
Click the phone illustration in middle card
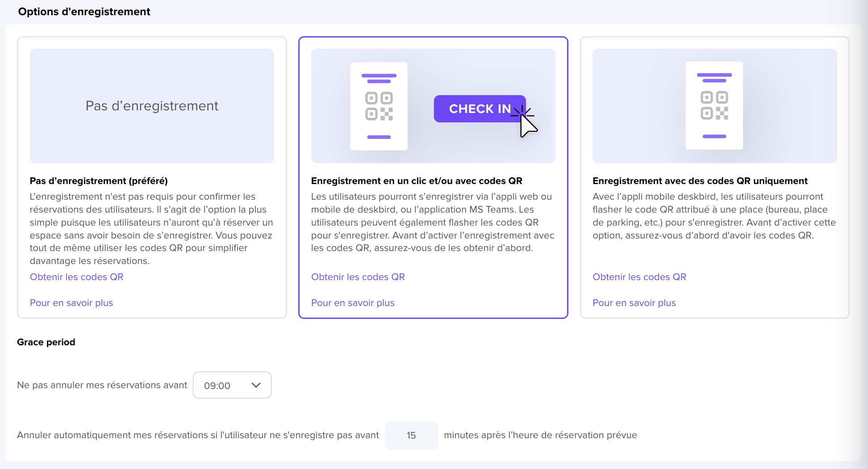[x=379, y=106]
